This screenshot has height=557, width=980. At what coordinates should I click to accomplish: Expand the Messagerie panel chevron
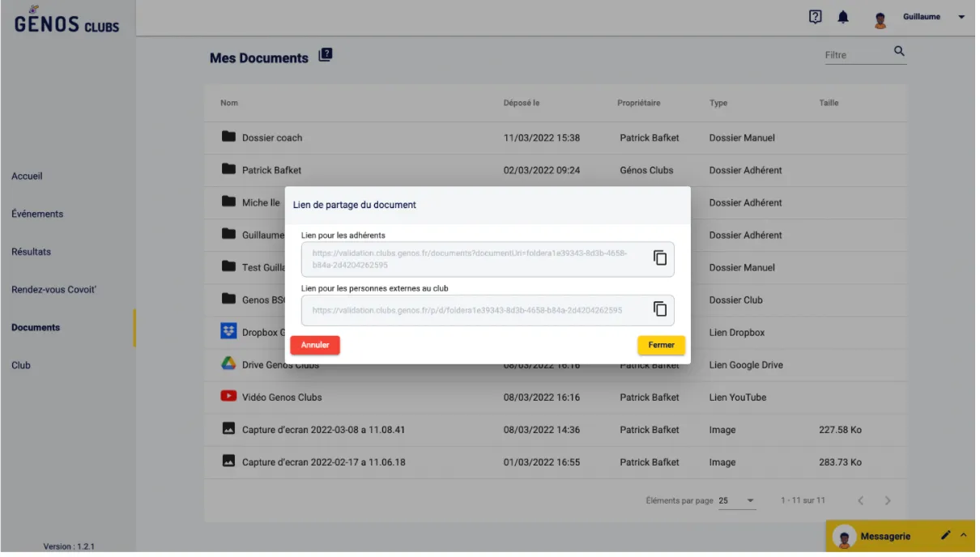pyautogui.click(x=963, y=536)
